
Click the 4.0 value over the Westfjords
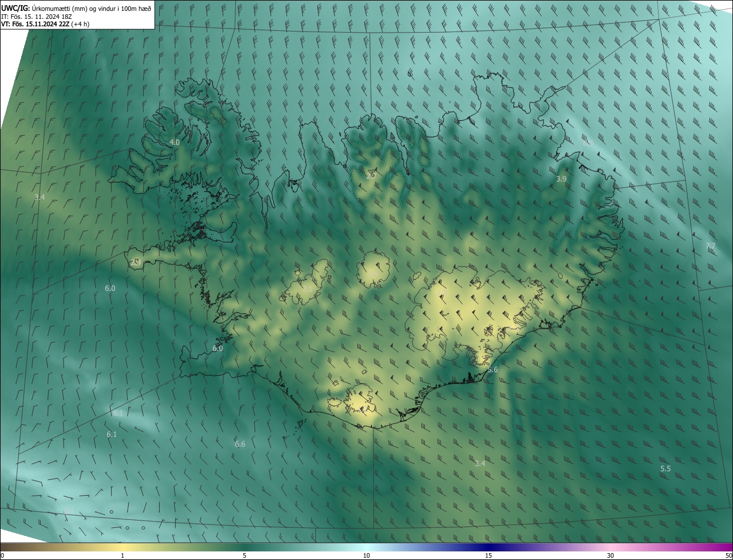tap(175, 142)
